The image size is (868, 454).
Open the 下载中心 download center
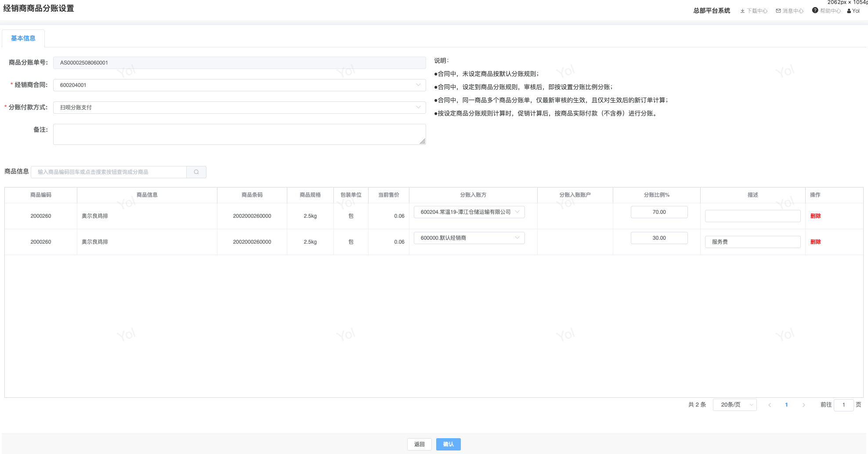pyautogui.click(x=754, y=11)
